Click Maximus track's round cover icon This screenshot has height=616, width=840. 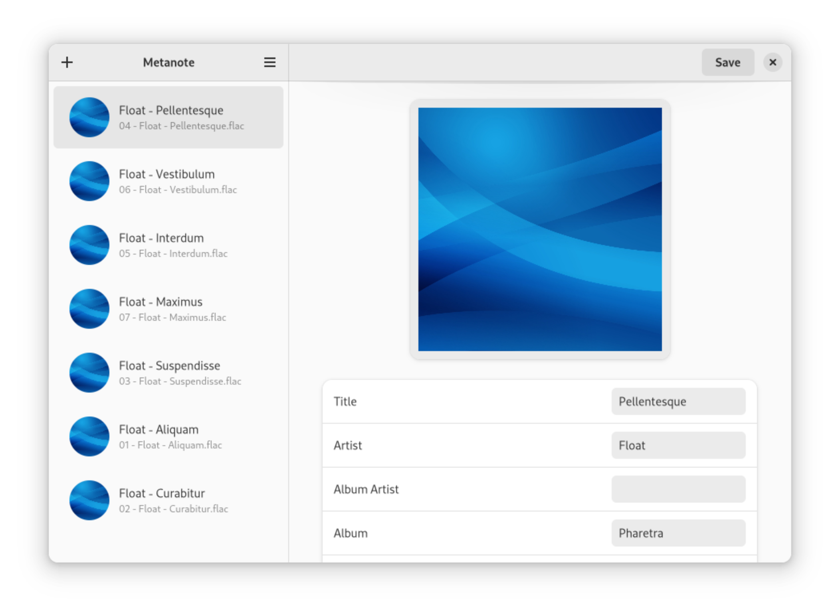click(x=89, y=309)
